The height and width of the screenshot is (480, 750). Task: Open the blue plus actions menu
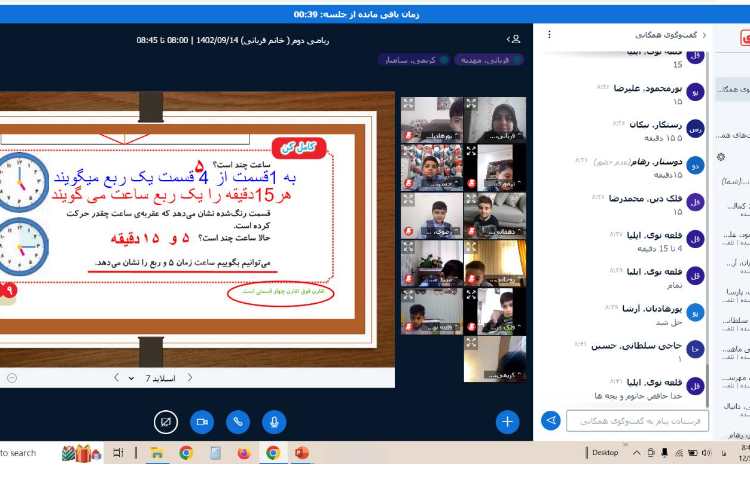click(507, 422)
